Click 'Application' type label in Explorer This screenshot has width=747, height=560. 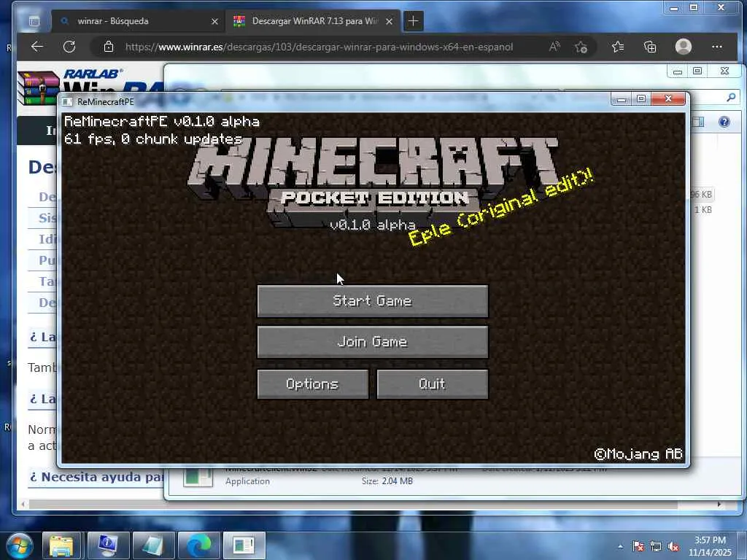coord(247,481)
